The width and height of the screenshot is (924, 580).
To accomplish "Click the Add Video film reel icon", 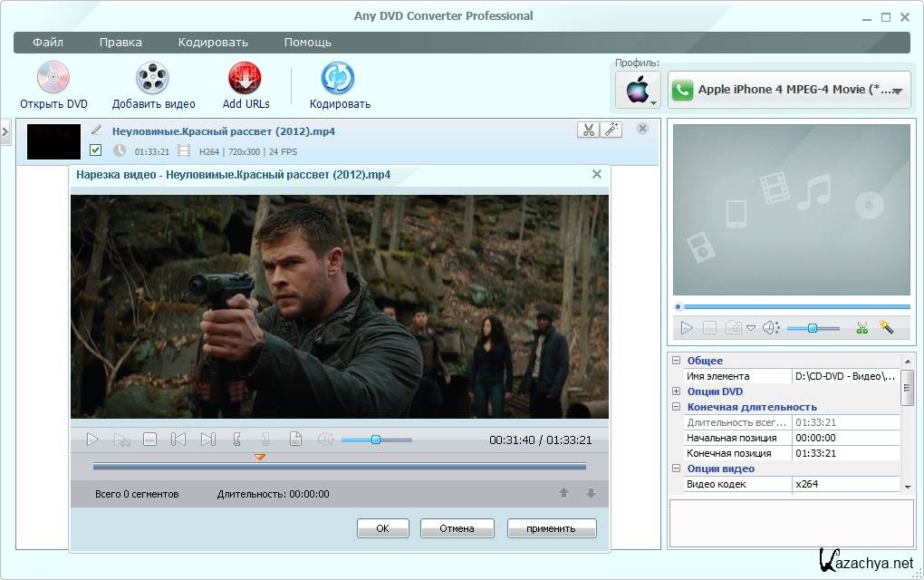I will [153, 78].
